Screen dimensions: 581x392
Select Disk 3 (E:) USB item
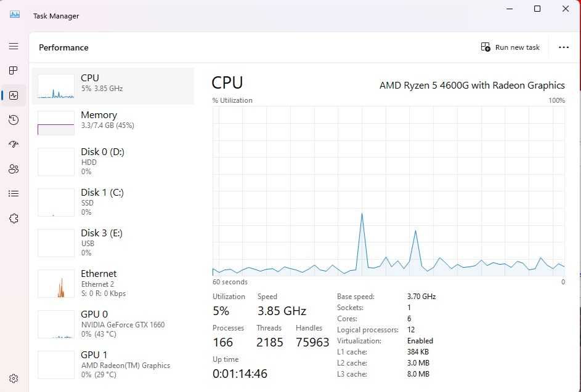[x=113, y=242]
